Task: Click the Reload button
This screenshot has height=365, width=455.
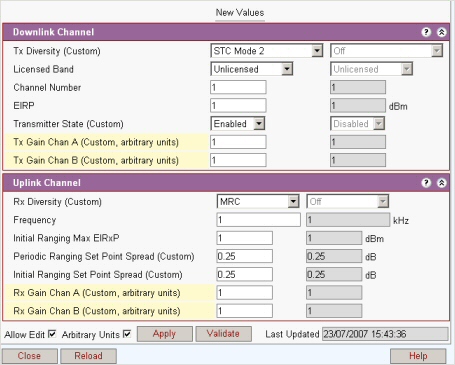Action: tap(88, 356)
